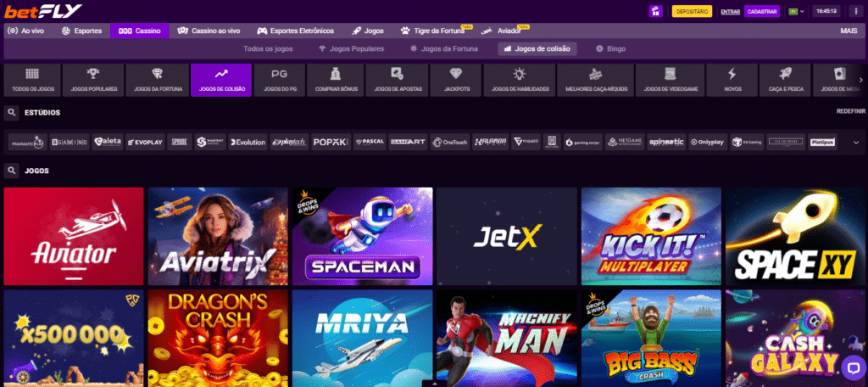The image size is (868, 387).
Task: Filter by Pragmatic Play studio
Action: 28,143
